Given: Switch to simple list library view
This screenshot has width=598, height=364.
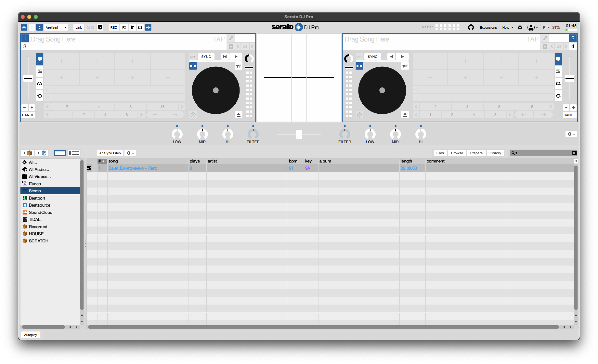Looking at the screenshot, I should point(60,153).
